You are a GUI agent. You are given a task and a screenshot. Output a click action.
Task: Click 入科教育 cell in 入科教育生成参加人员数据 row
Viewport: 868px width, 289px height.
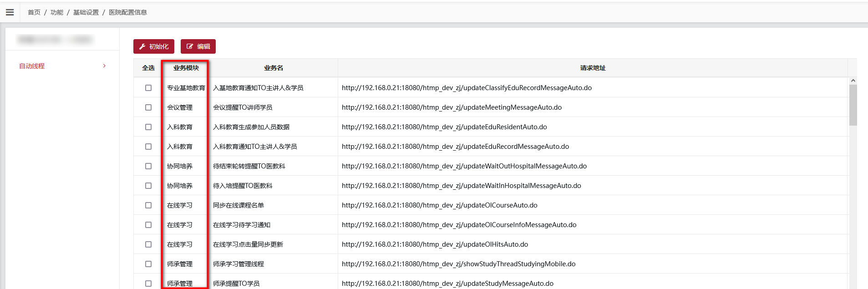[180, 127]
